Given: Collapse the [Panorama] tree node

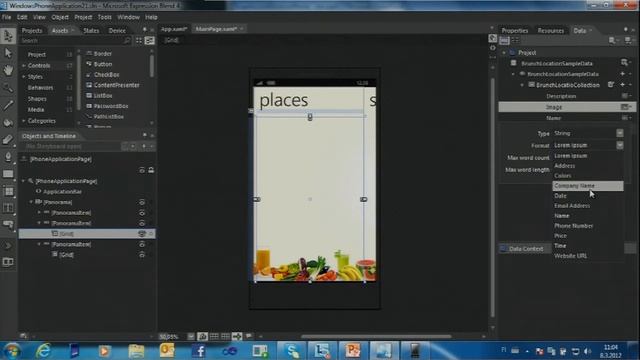Looking at the screenshot, I should click(x=31, y=202).
